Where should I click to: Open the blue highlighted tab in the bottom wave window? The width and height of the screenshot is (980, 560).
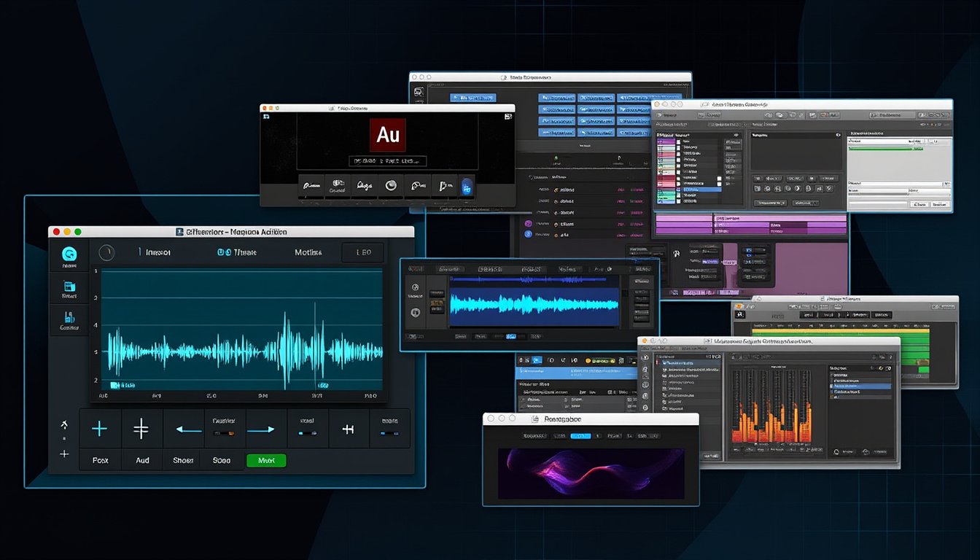580,436
